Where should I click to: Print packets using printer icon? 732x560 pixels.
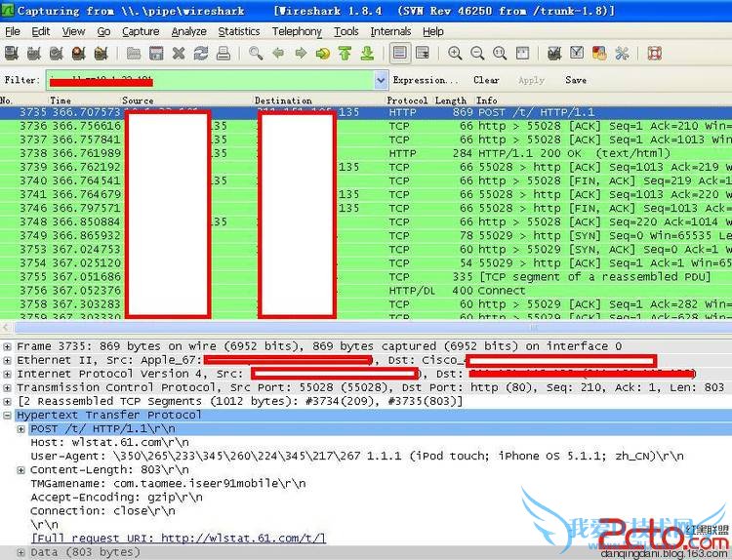224,54
